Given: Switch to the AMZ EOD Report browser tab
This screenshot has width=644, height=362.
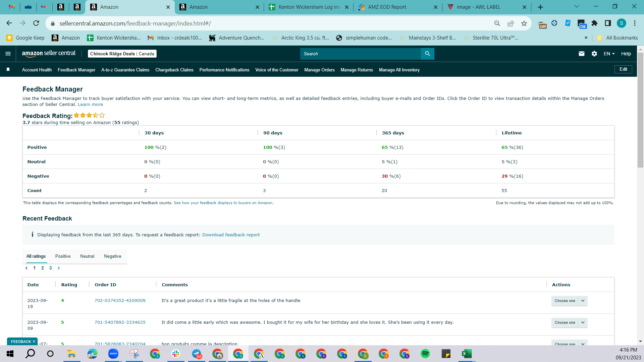Looking at the screenshot, I should (397, 7).
